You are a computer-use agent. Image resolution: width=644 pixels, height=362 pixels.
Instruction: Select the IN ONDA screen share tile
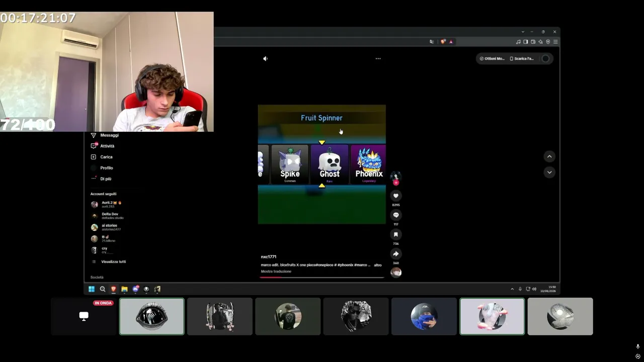(84, 316)
